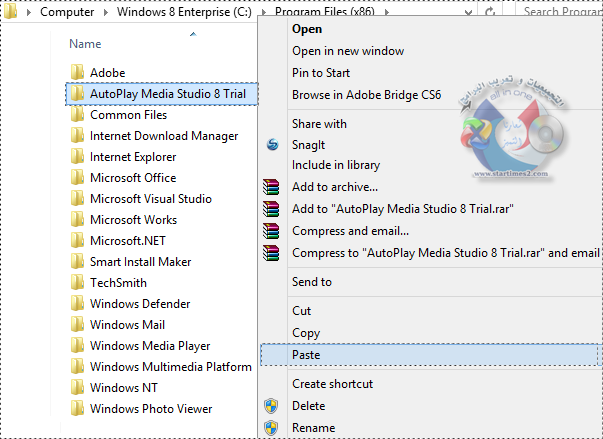Screen dimensions: 603x439
Task: Click the Smart Install Maker folder icon
Action: click(77, 261)
